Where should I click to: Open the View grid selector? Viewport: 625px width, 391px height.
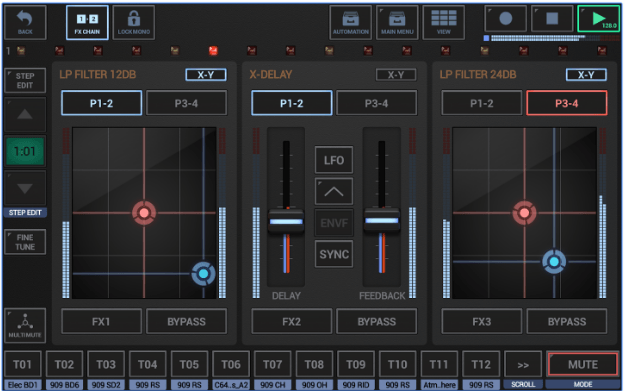point(443,23)
